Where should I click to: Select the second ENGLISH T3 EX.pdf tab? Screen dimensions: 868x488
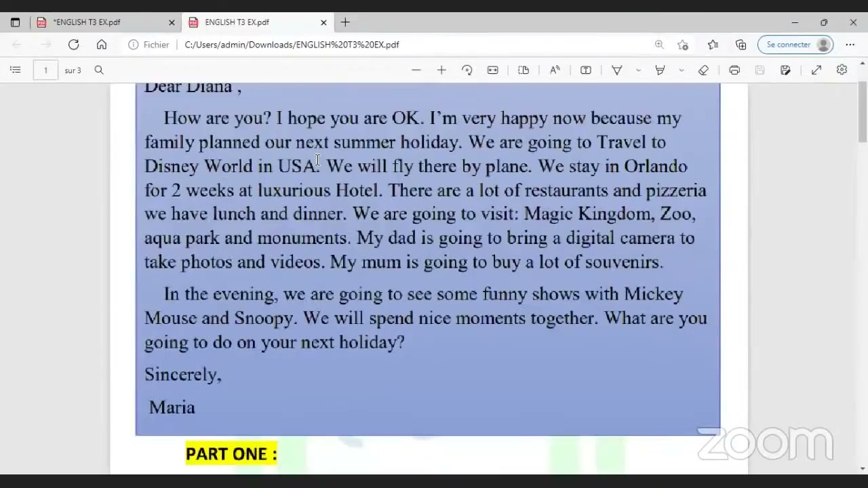(258, 22)
